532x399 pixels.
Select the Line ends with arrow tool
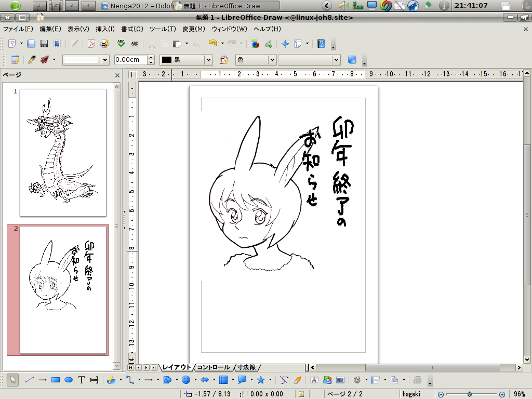pos(43,380)
